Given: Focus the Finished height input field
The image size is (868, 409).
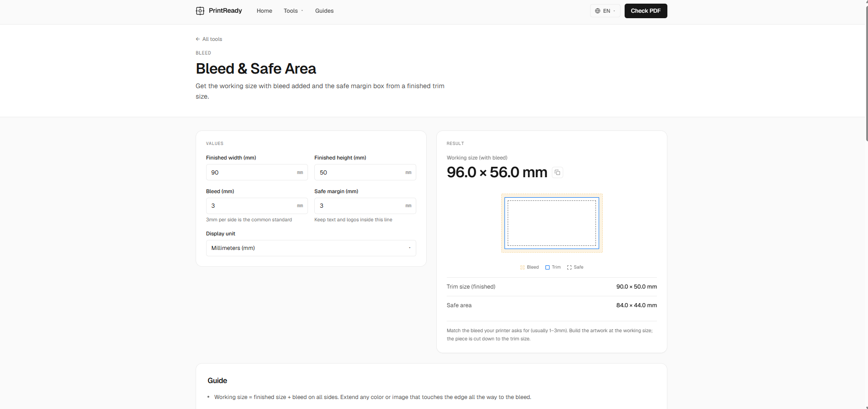Looking at the screenshot, I should 365,172.
